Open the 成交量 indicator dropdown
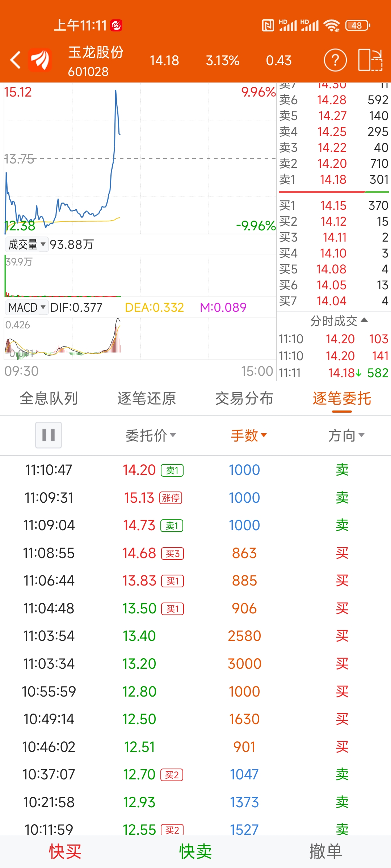Screen dimensions: 391x868 coord(27,244)
